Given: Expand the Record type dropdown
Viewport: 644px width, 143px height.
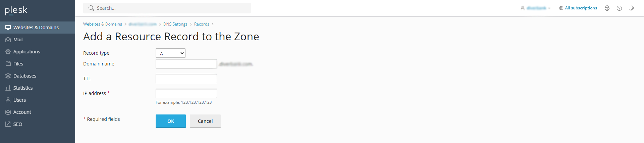Looking at the screenshot, I should click(170, 53).
